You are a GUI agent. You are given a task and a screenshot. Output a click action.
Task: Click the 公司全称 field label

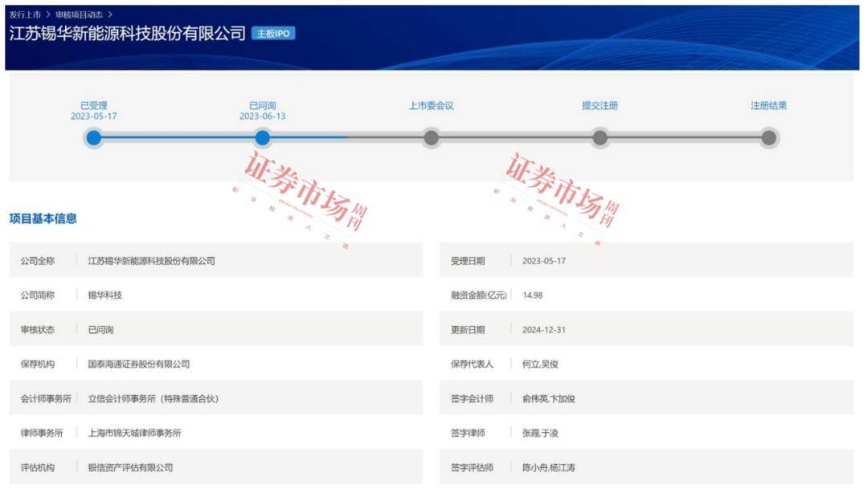click(x=38, y=261)
